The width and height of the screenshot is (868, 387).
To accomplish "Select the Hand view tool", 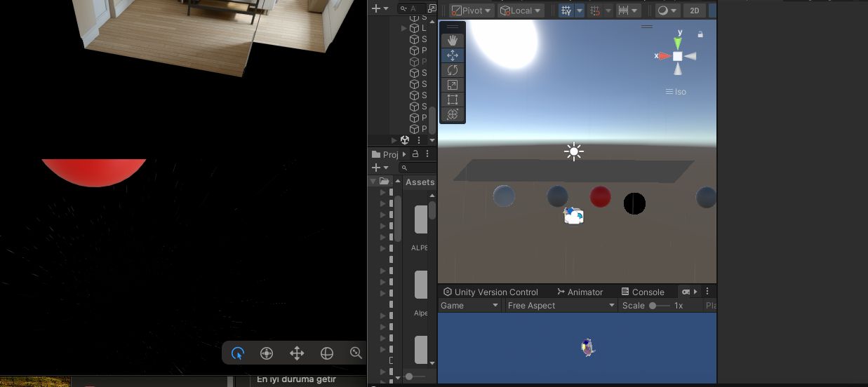I will (x=453, y=40).
